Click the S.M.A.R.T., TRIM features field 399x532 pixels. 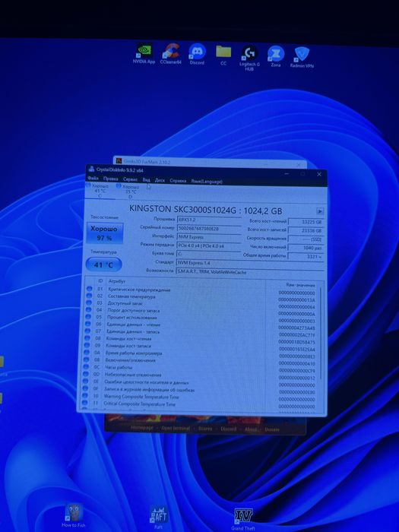tap(250, 272)
